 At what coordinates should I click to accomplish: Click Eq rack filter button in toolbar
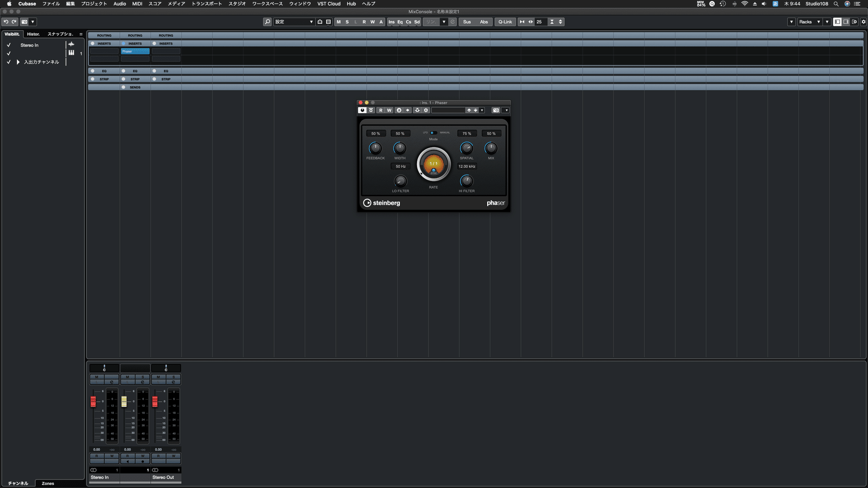pos(400,22)
